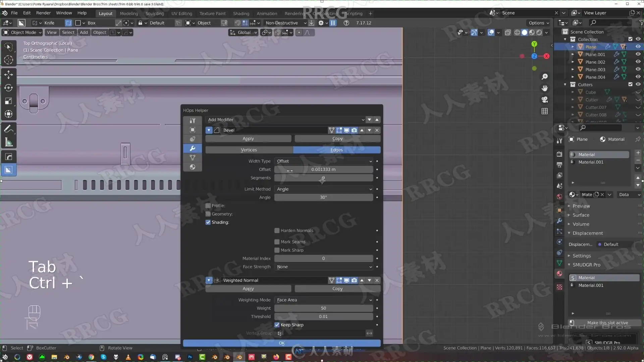Viewport: 644px width, 362px height.
Task: Hide Plane.002 with its eye icon
Action: 638,62
